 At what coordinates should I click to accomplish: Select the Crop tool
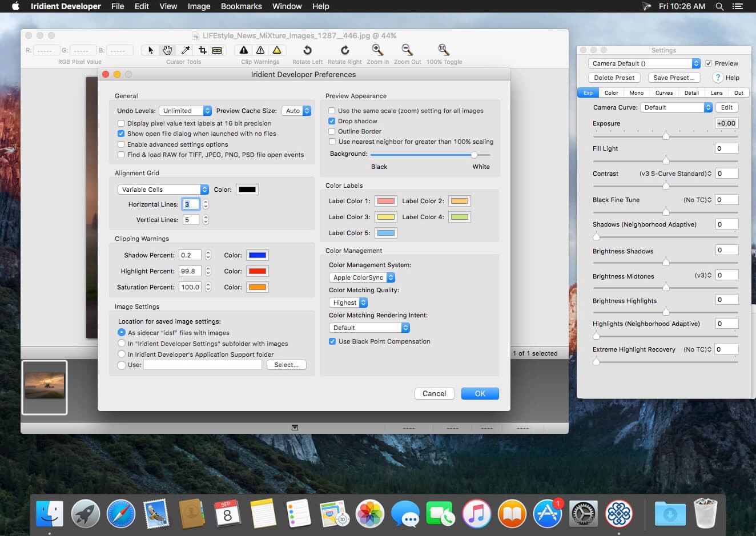coord(202,50)
